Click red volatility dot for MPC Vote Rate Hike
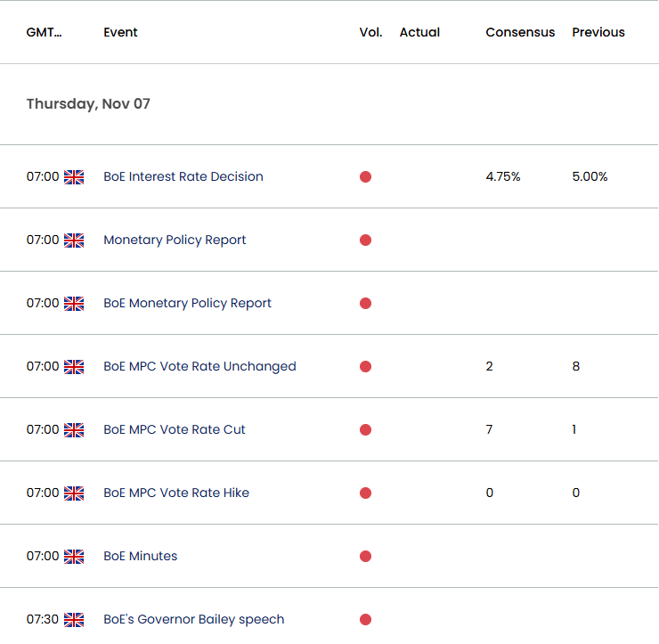This screenshot has width=659, height=644. (366, 493)
